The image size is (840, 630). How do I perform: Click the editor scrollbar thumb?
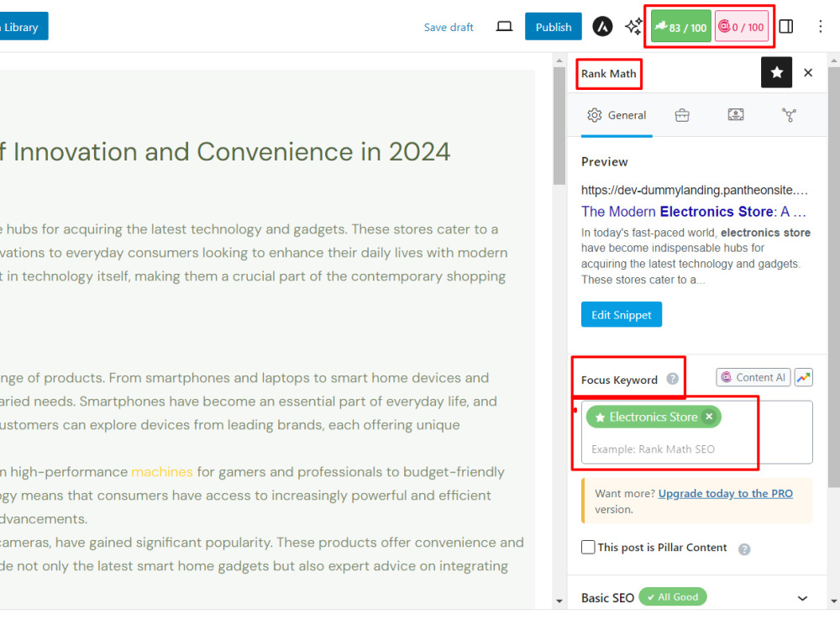[x=559, y=126]
